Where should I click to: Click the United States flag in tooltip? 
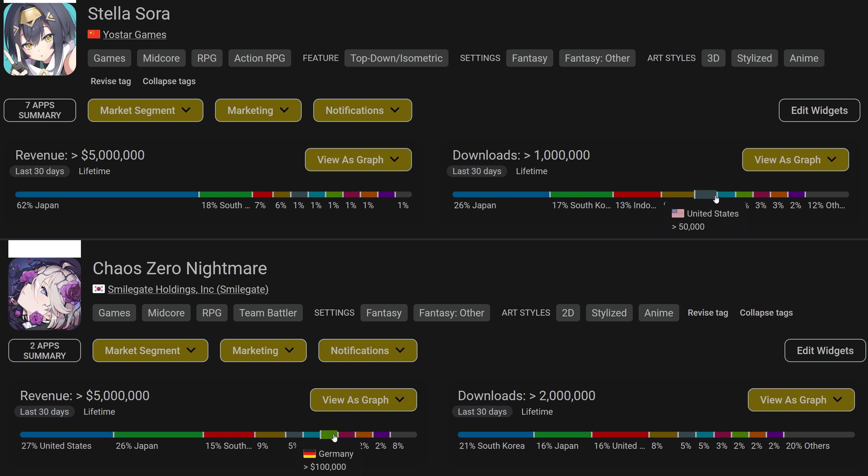[x=678, y=213]
